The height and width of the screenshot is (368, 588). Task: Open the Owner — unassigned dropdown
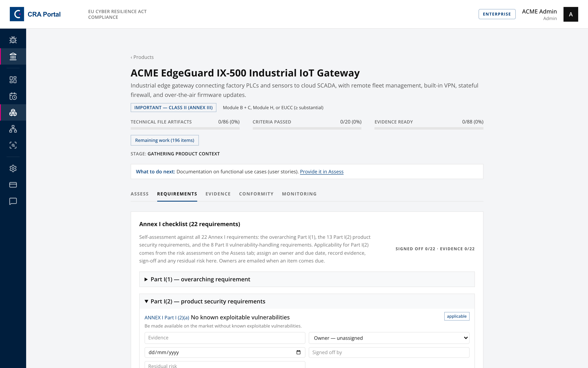click(x=389, y=338)
